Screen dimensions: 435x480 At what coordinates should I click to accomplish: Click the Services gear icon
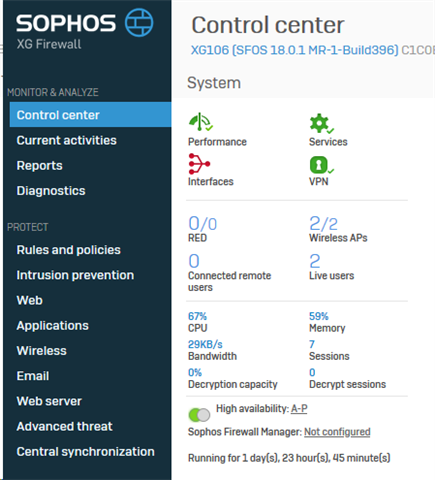click(x=321, y=123)
